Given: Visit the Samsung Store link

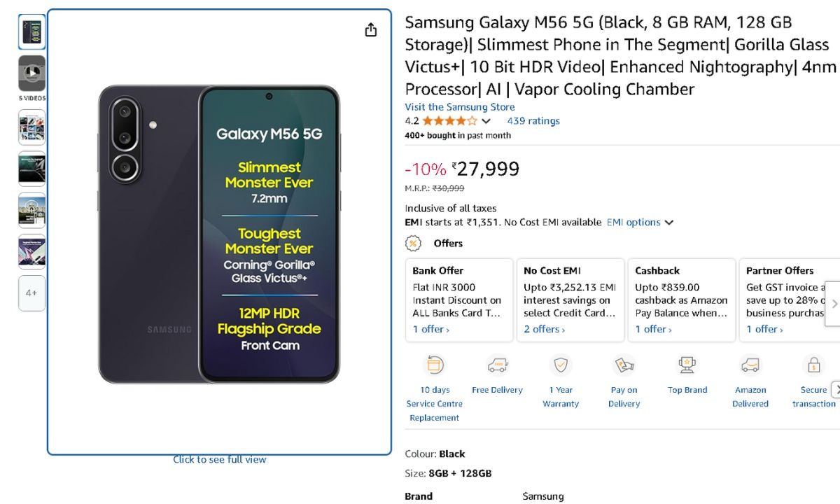Looking at the screenshot, I should (459, 107).
